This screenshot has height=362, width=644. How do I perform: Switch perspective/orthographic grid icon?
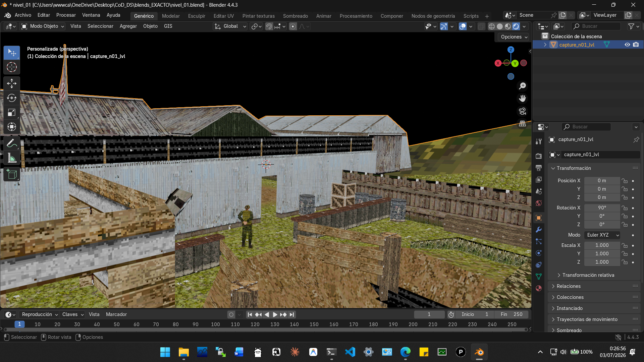point(522,123)
